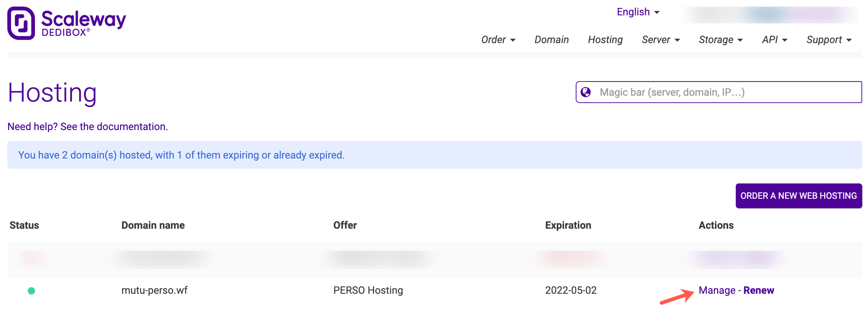
Task: Click the Scaleway Dedibox logo icon
Action: click(x=21, y=23)
